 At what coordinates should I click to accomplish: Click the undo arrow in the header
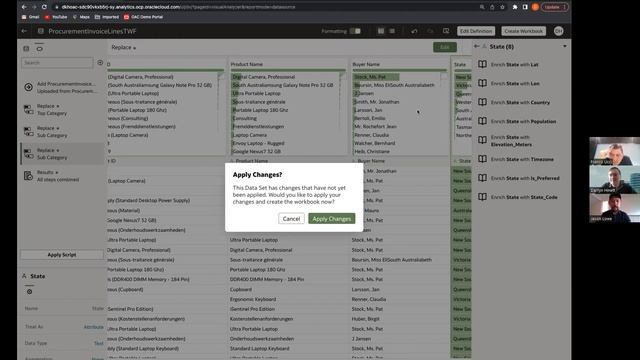414,31
